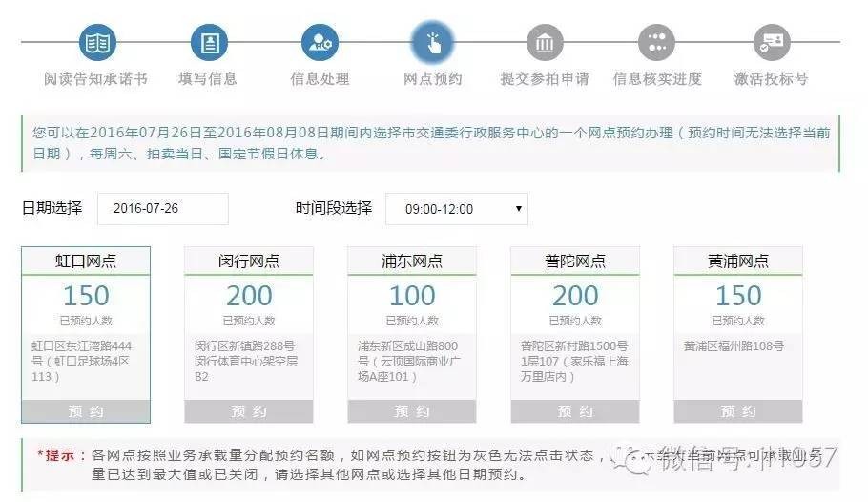This screenshot has width=868, height=502.
Task: Choose the 普陀网点 card header
Action: [x=575, y=261]
